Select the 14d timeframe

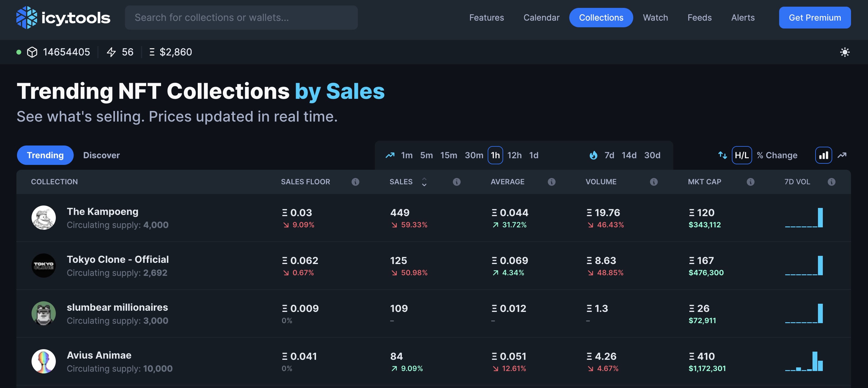[x=629, y=155]
